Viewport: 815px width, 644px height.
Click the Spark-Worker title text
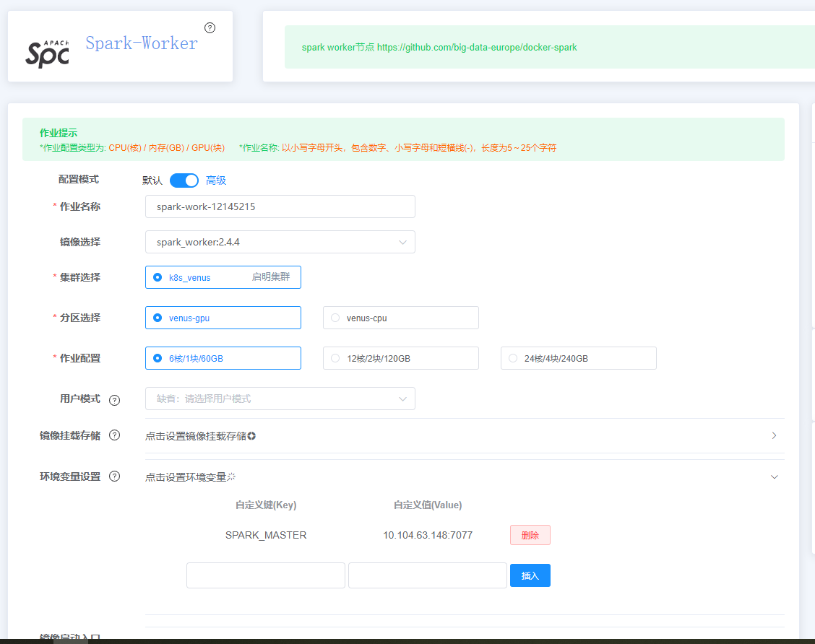(142, 43)
